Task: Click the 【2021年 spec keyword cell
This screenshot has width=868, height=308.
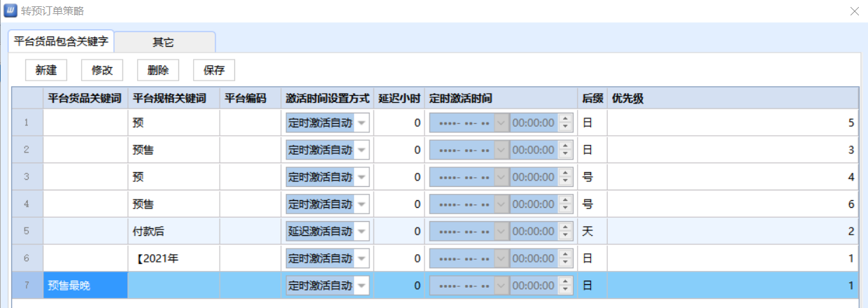Action: coord(173,258)
